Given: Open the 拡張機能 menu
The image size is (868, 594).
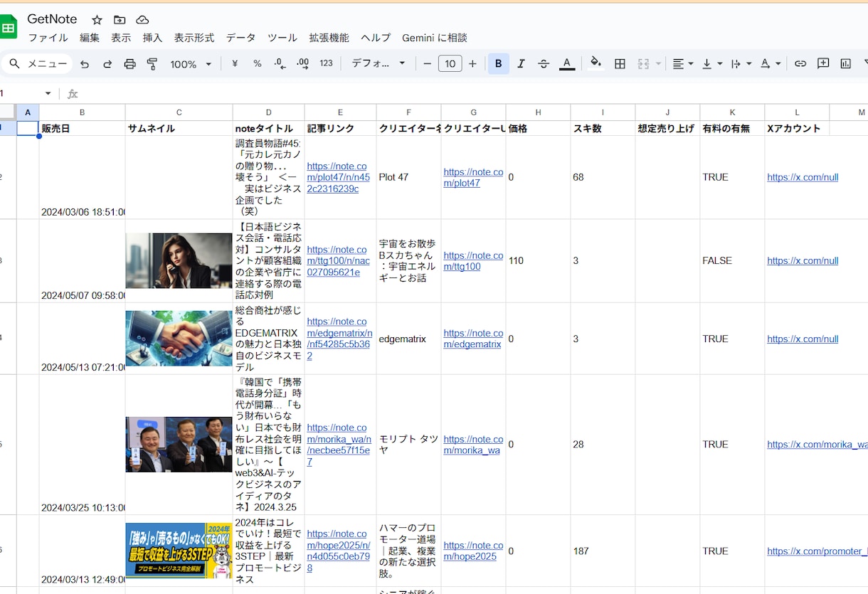Looking at the screenshot, I should tap(329, 38).
